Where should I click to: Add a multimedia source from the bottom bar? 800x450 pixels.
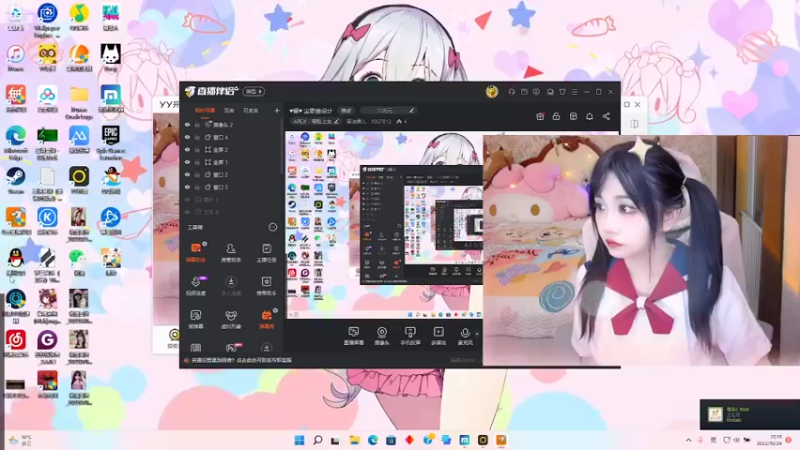click(x=438, y=336)
